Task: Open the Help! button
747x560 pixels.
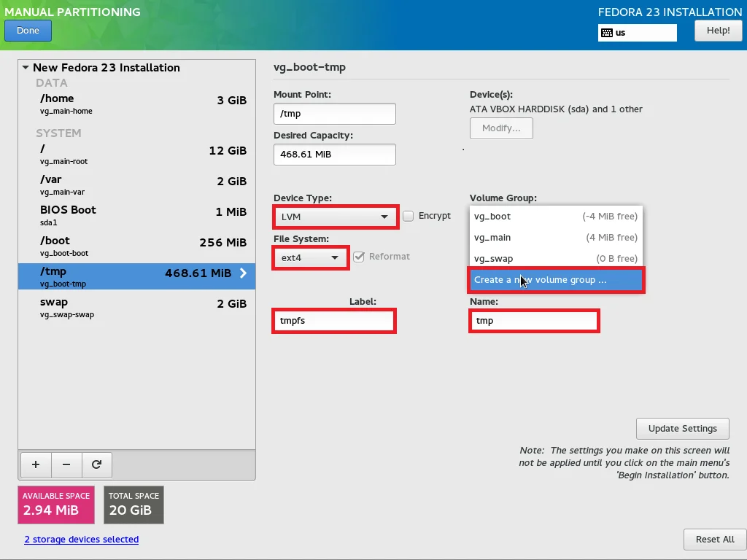Action: [718, 31]
